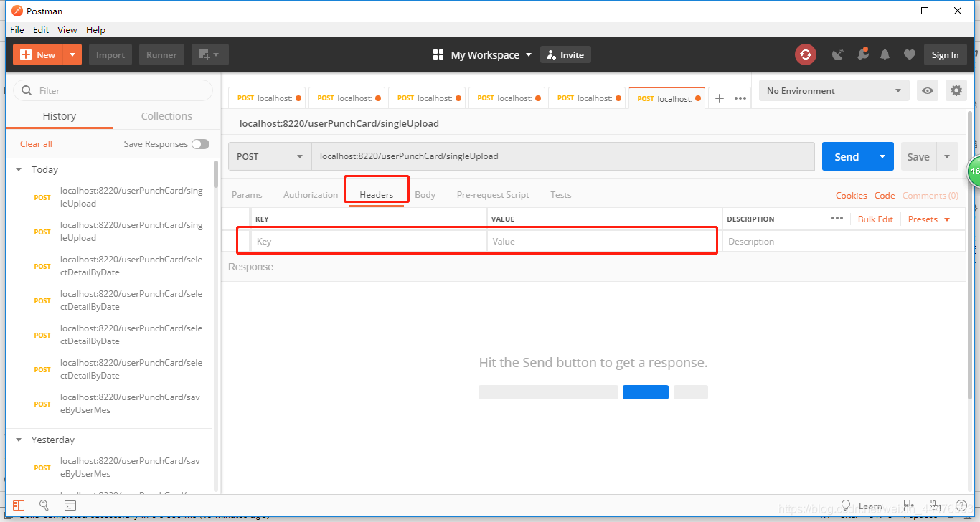Click the blue Send button

click(847, 156)
